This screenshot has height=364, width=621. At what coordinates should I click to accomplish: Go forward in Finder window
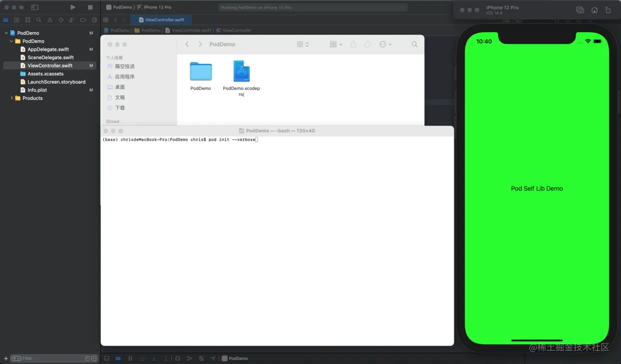point(200,44)
